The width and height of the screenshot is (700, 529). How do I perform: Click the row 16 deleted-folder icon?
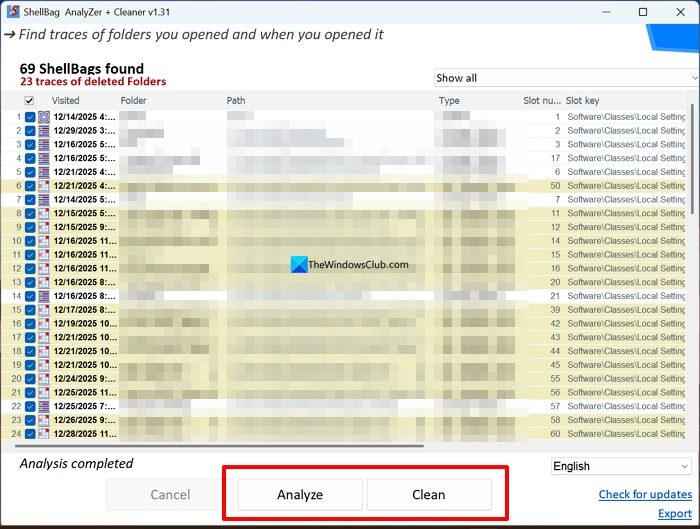[44, 324]
